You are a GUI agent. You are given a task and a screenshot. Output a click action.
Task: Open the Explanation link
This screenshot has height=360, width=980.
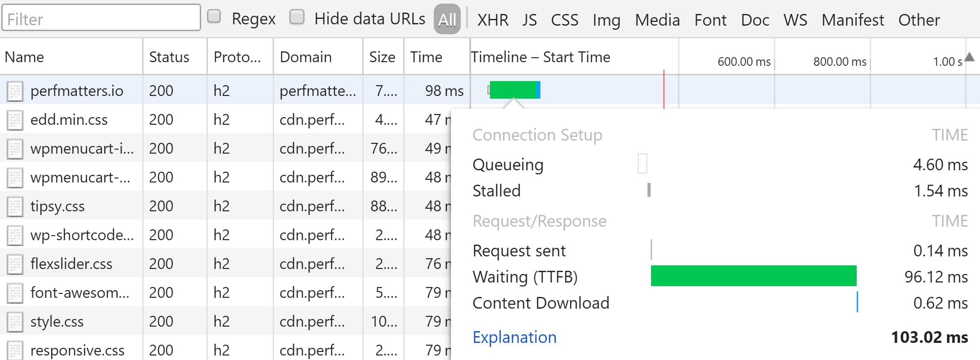[514, 337]
